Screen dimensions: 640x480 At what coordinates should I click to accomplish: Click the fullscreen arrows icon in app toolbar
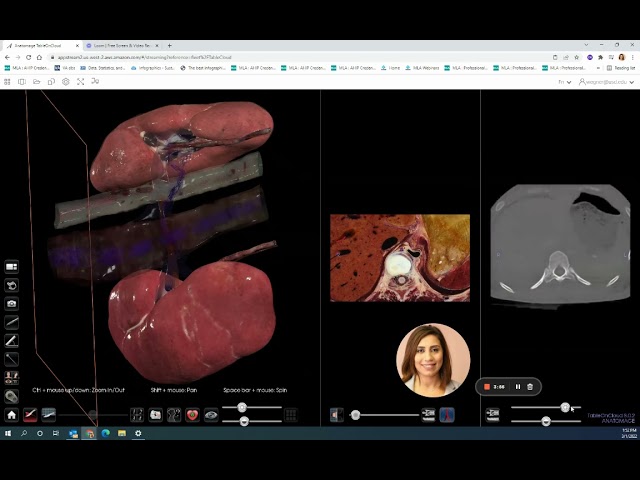pyautogui.click(x=80, y=82)
